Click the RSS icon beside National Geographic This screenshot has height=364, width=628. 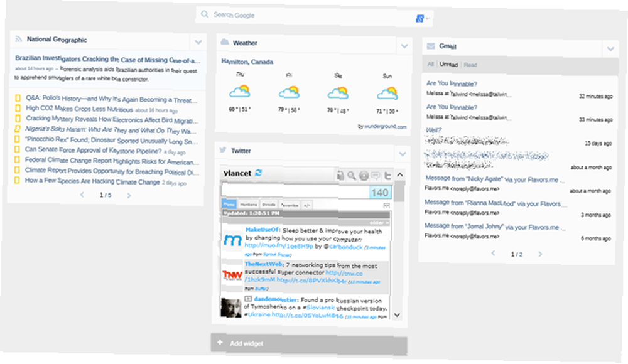click(x=18, y=39)
